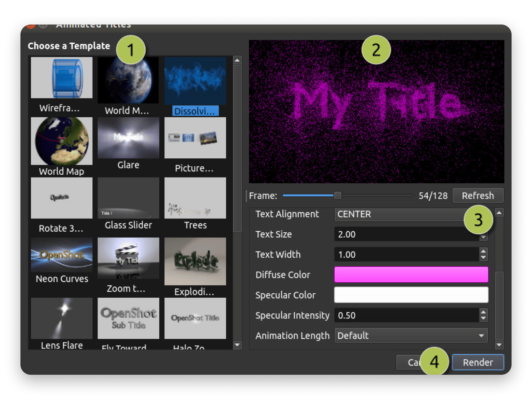Increase Text Width with the up stepper

[x=483, y=252]
